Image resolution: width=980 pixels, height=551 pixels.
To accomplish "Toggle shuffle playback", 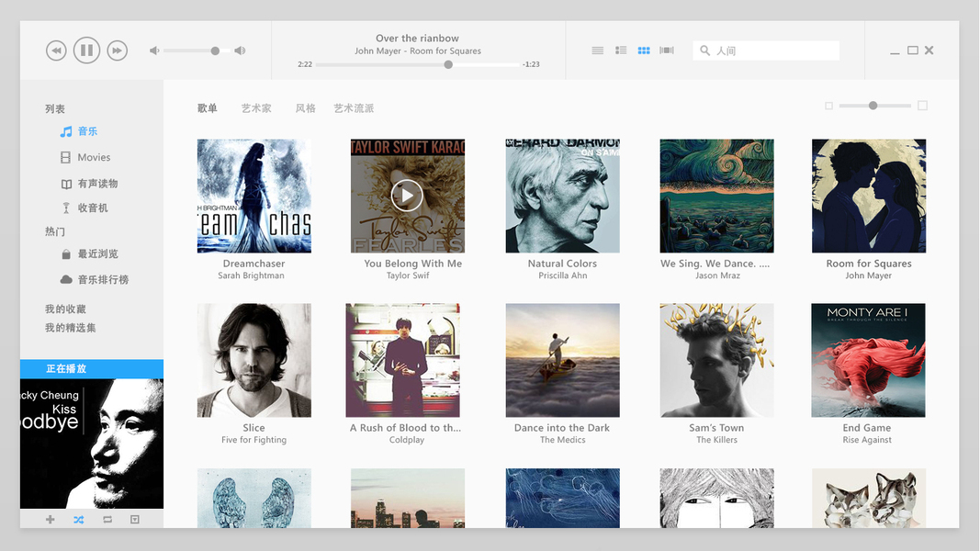I will coord(79,519).
